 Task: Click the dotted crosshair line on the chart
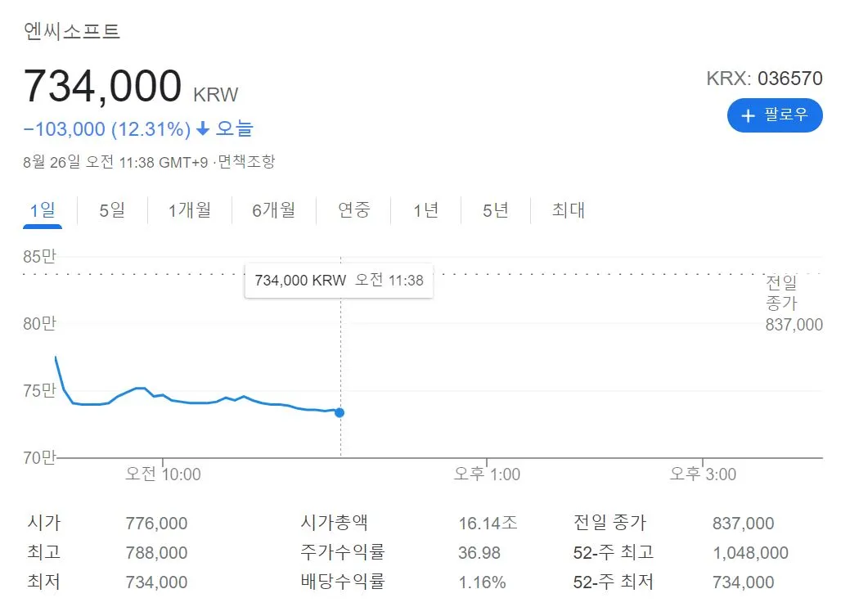[339, 360]
